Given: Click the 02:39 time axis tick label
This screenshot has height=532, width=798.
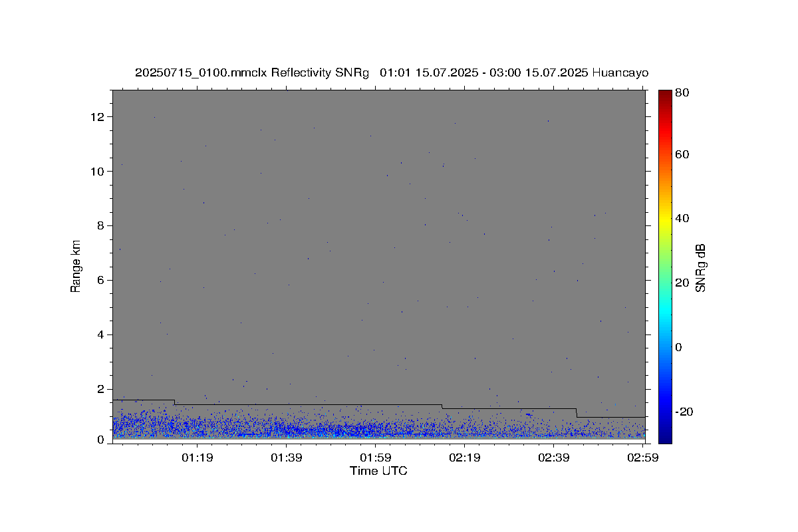Looking at the screenshot, I should [x=554, y=458].
